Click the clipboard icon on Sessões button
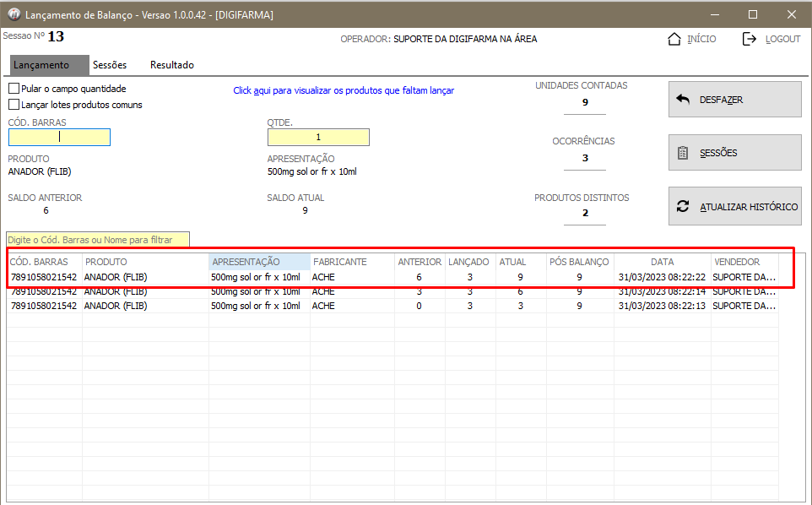812x505 pixels. coord(683,153)
